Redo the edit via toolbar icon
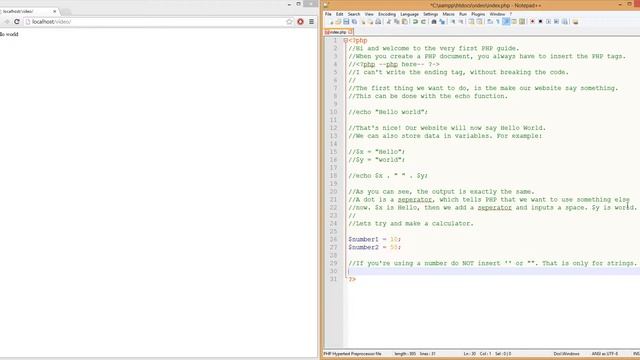This screenshot has width=640, height=360. point(423,22)
